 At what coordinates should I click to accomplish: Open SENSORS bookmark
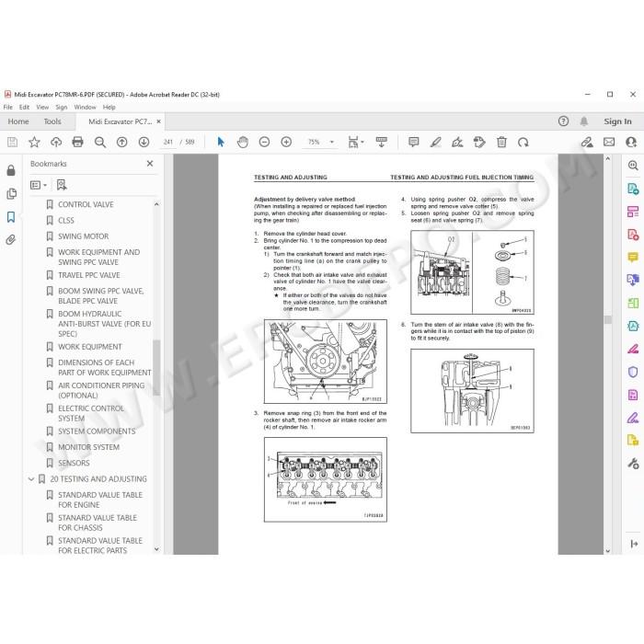click(x=74, y=464)
